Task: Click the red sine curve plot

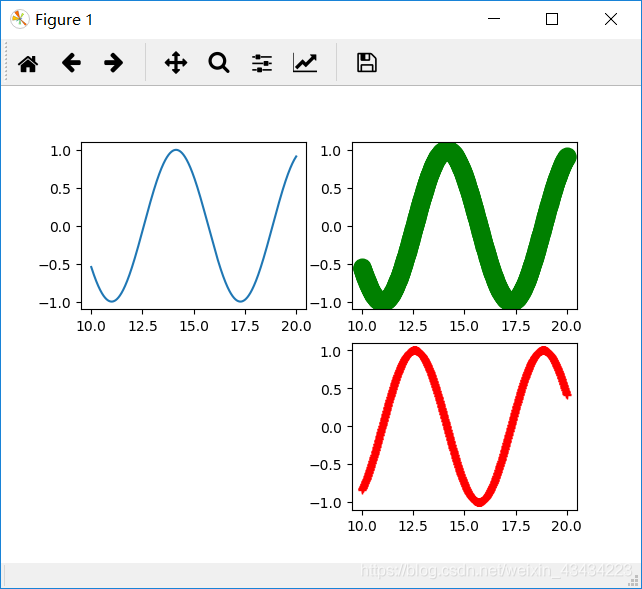Action: [x=465, y=427]
